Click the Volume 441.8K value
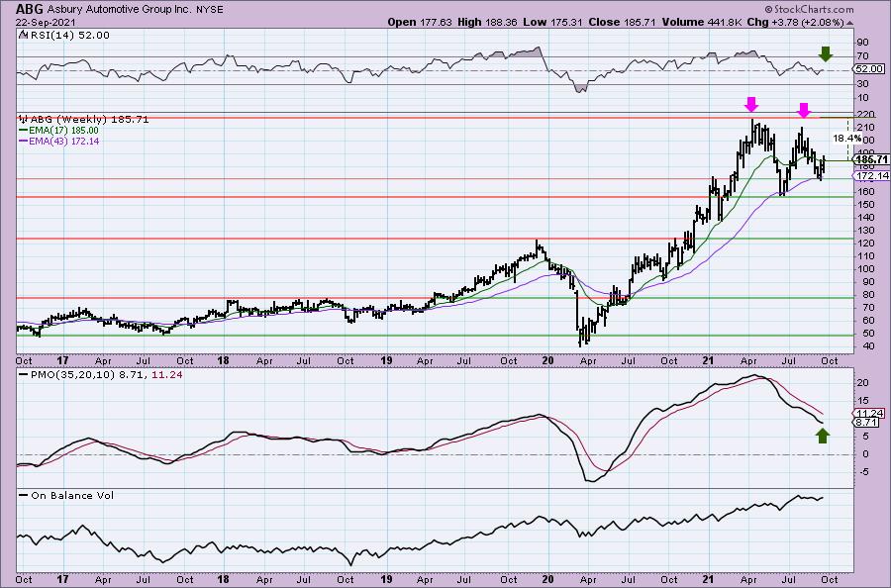Image resolution: width=891 pixels, height=588 pixels. 702,22
